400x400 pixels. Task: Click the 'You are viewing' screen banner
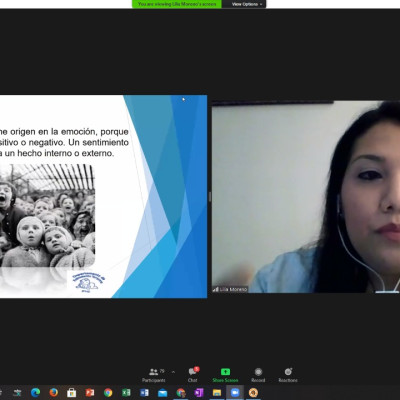pos(177,4)
